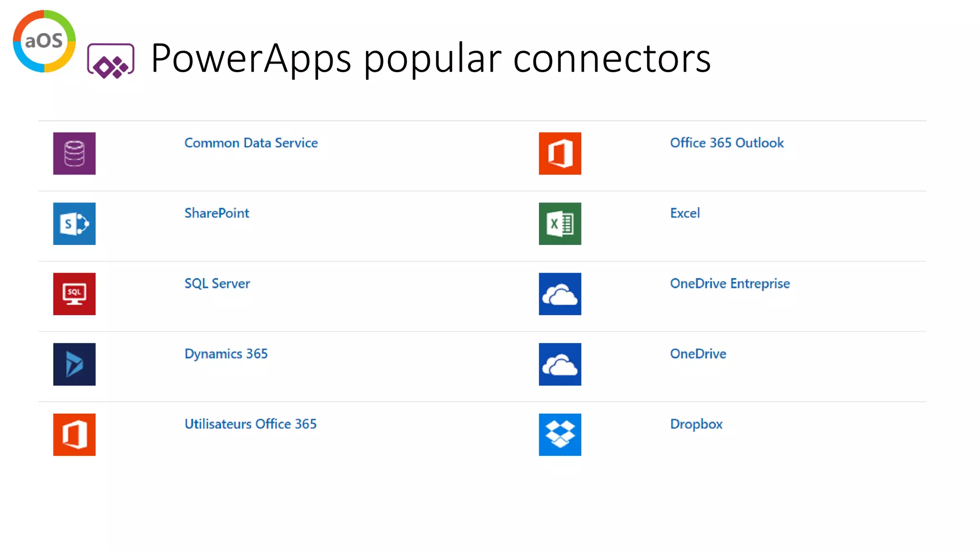Select the green Excel icon
Screen dimensions: 980x551
point(560,224)
